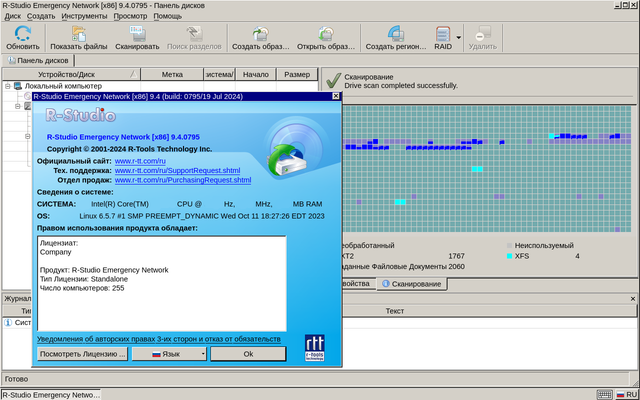Click the Поиск разделов toolbar icon
This screenshot has height=400, width=640.
(x=194, y=34)
